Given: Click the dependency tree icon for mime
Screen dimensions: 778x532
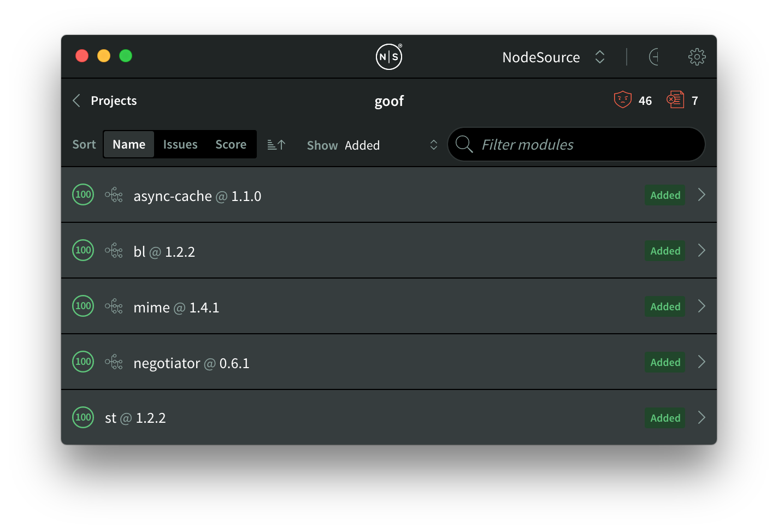Looking at the screenshot, I should pyautogui.click(x=114, y=306).
